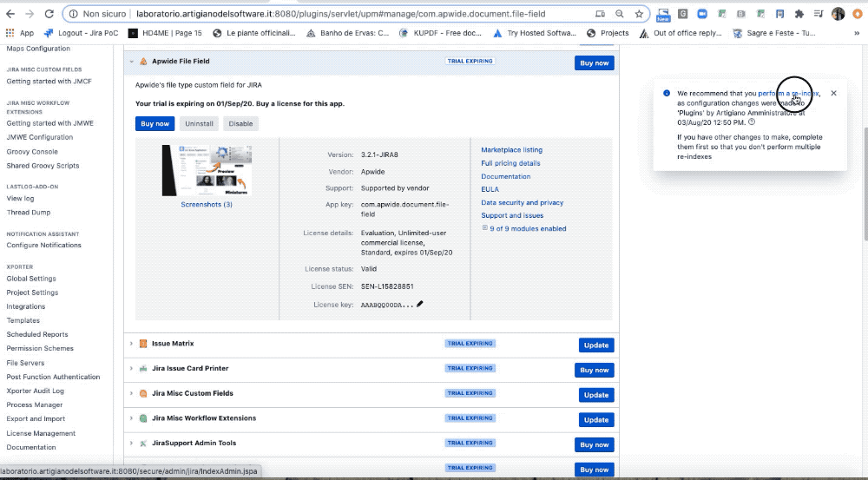Open Shared Groovy Scripts
This screenshot has height=480, width=868.
(x=43, y=166)
